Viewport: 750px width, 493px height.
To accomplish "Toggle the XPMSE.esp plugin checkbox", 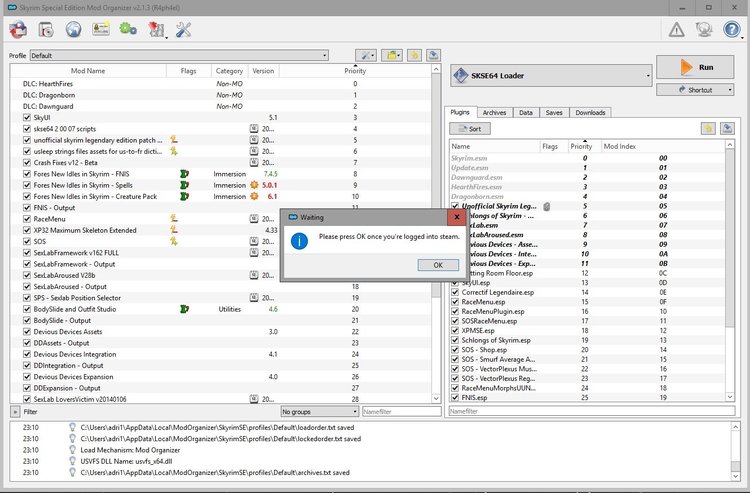I will 455,330.
